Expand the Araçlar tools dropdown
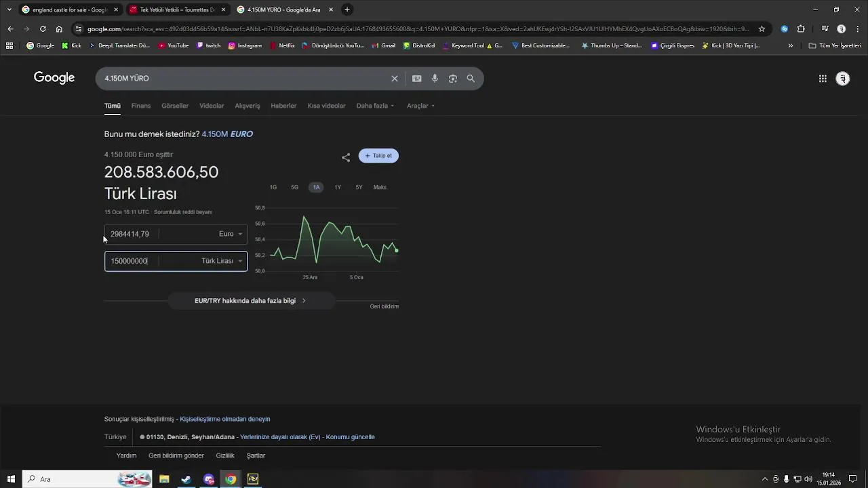Image resolution: width=868 pixels, height=488 pixels. click(x=420, y=106)
